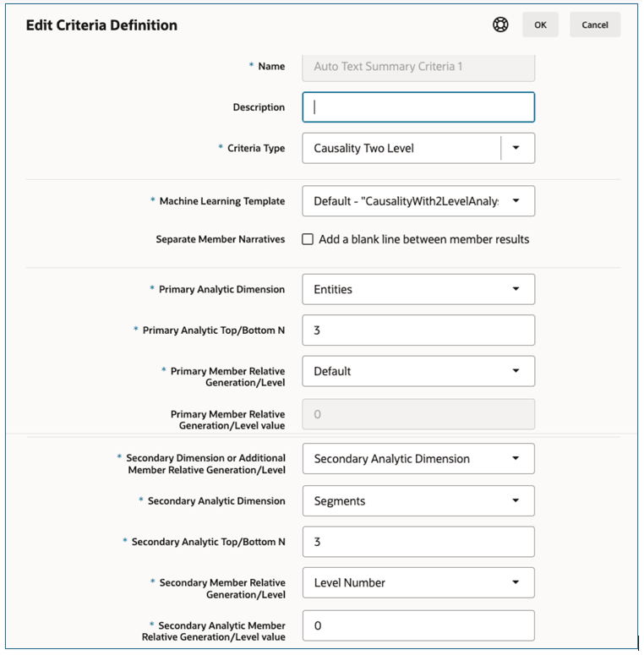The width and height of the screenshot is (644, 655).
Task: Open Primary Member Relative Generation/Level dropdown
Action: click(418, 371)
